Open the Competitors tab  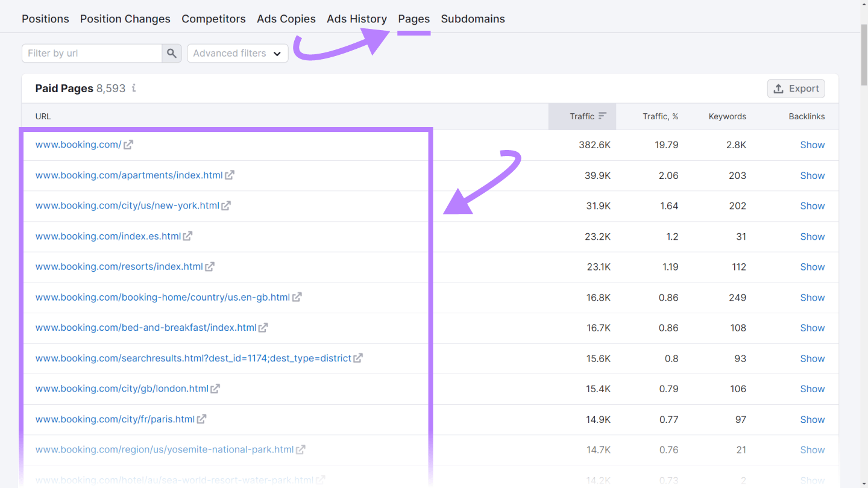point(213,19)
